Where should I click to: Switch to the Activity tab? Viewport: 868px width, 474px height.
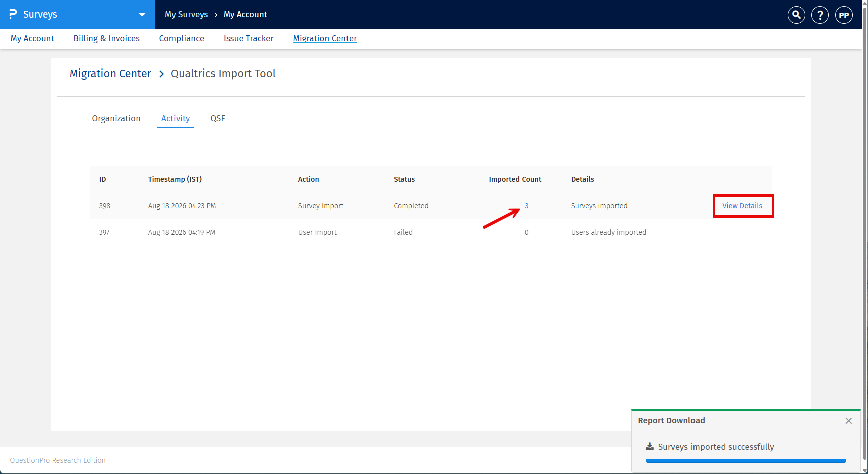(x=176, y=118)
